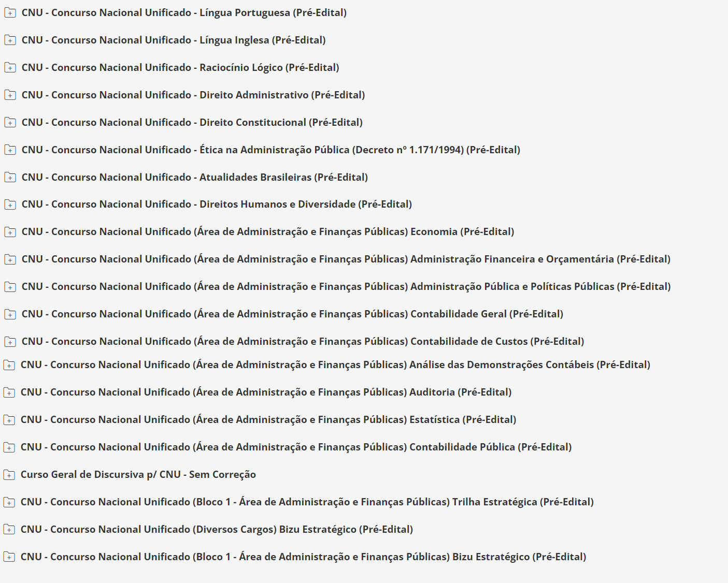Open Análise das Demonstrações Contábeis course
Image resolution: width=728 pixels, height=583 pixels.
tap(335, 365)
